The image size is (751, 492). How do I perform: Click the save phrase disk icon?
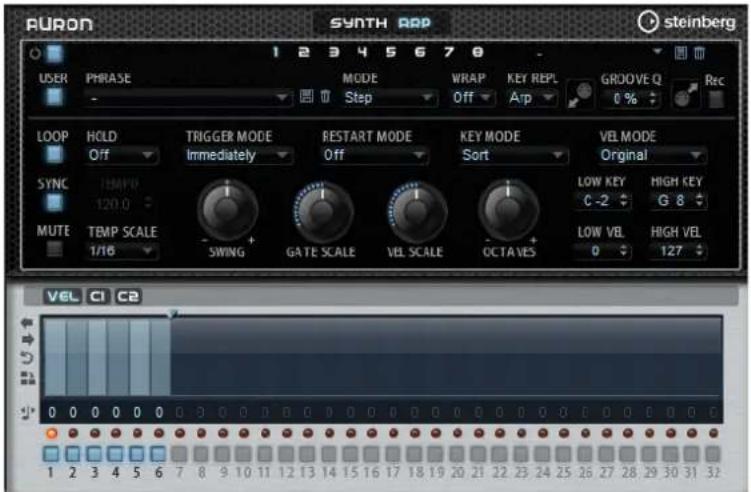pos(307,96)
